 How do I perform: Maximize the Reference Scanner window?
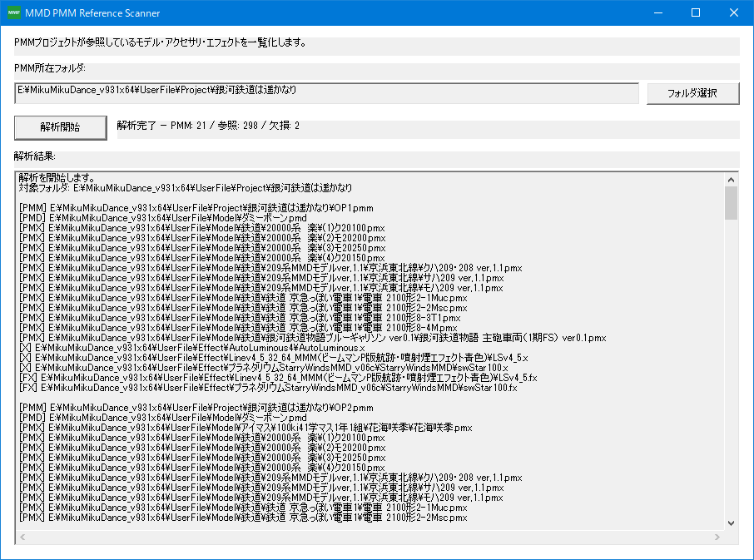[x=696, y=13]
